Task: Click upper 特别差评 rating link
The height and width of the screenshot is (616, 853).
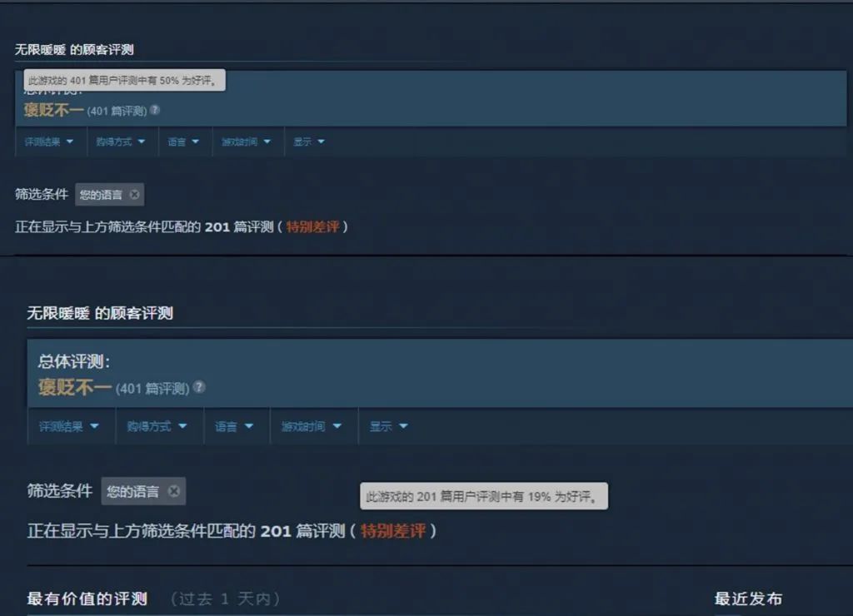Action: click(x=313, y=226)
